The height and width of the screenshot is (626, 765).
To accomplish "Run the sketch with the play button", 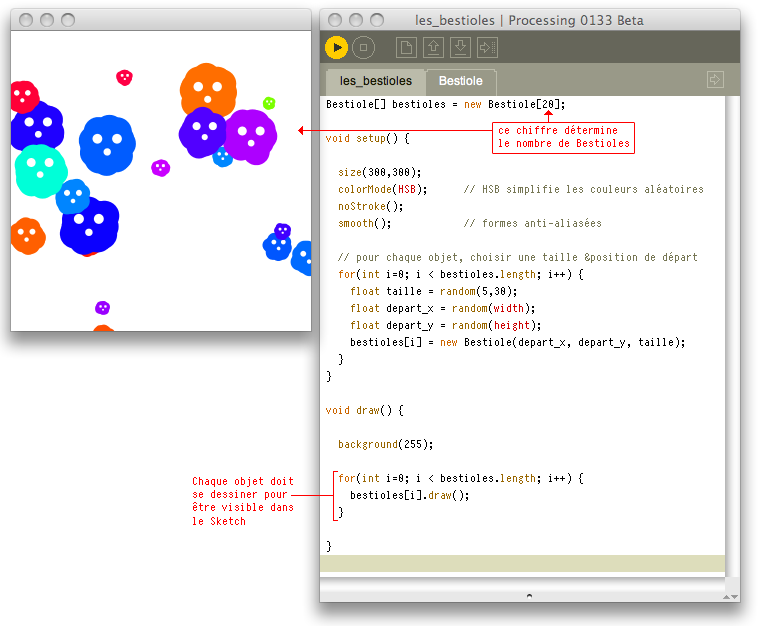I will (x=337, y=47).
